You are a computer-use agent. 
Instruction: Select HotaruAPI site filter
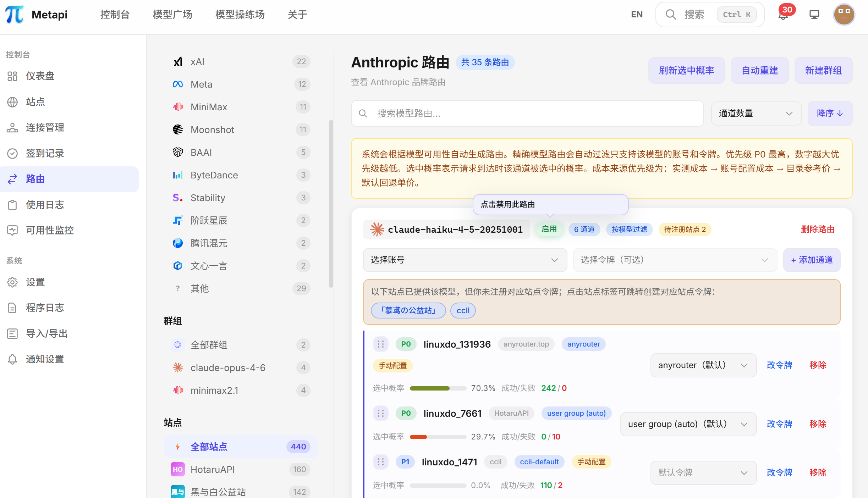coord(240,470)
